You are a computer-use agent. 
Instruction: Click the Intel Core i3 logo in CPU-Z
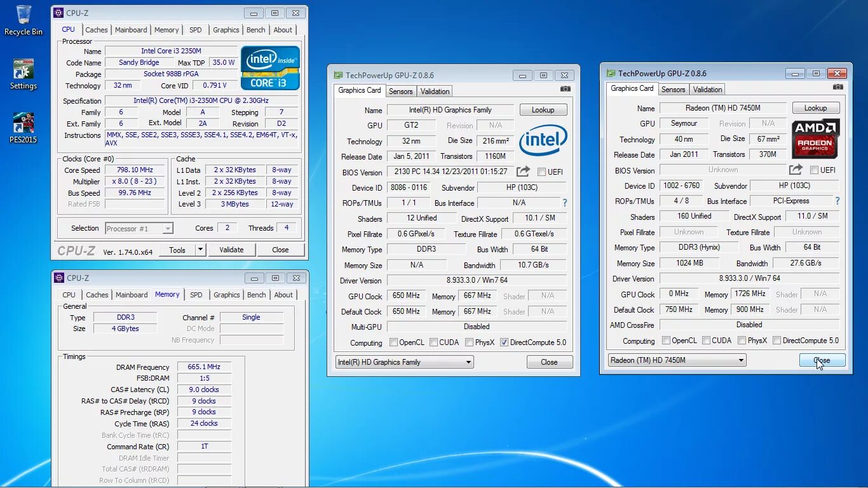pyautogui.click(x=270, y=68)
